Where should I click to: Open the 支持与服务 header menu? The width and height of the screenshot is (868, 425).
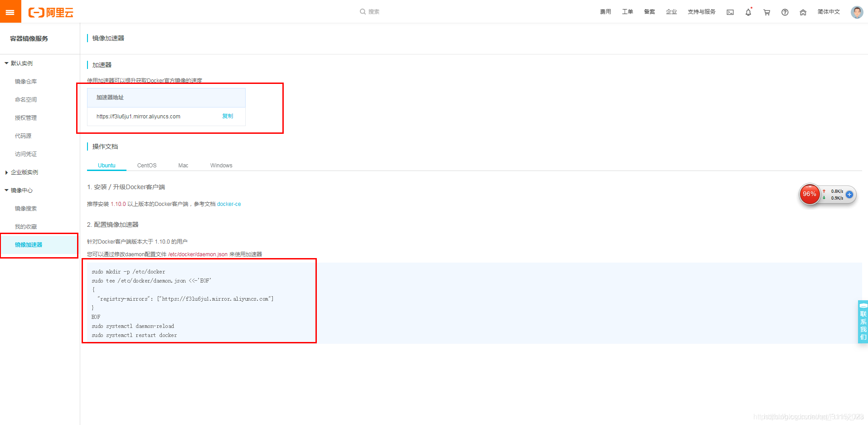[x=701, y=12]
